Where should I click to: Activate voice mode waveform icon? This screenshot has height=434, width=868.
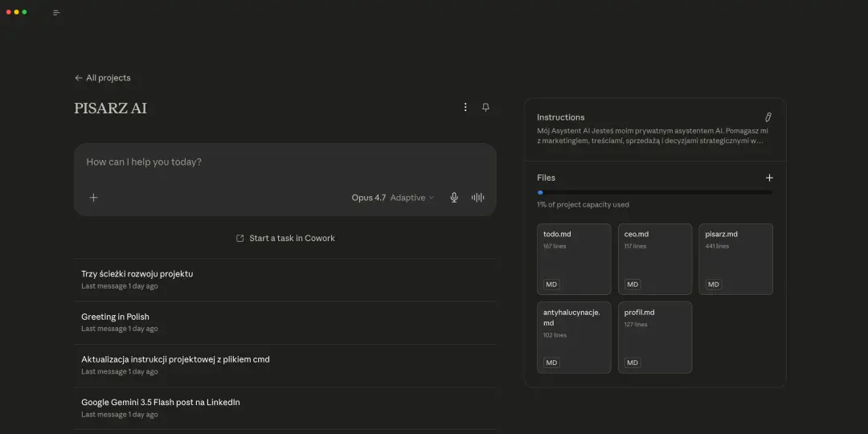coord(477,198)
